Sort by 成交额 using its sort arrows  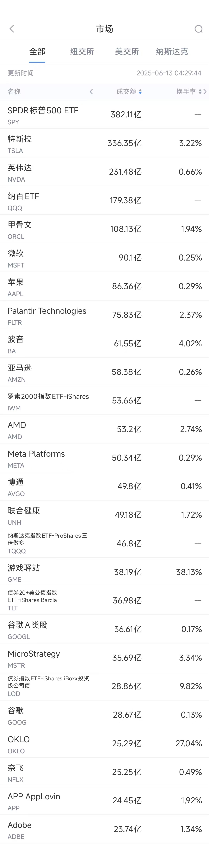140,92
